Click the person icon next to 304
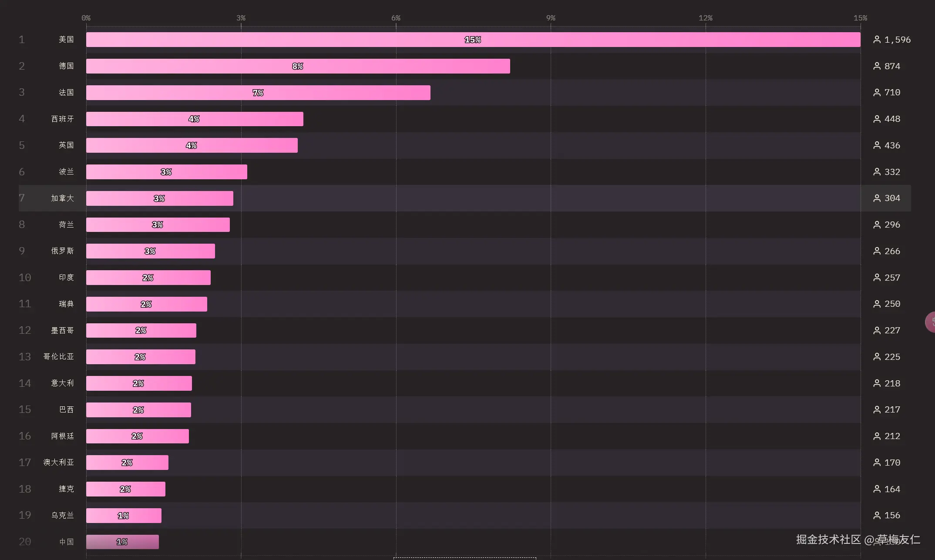Screen dimensions: 935x560 (877, 198)
